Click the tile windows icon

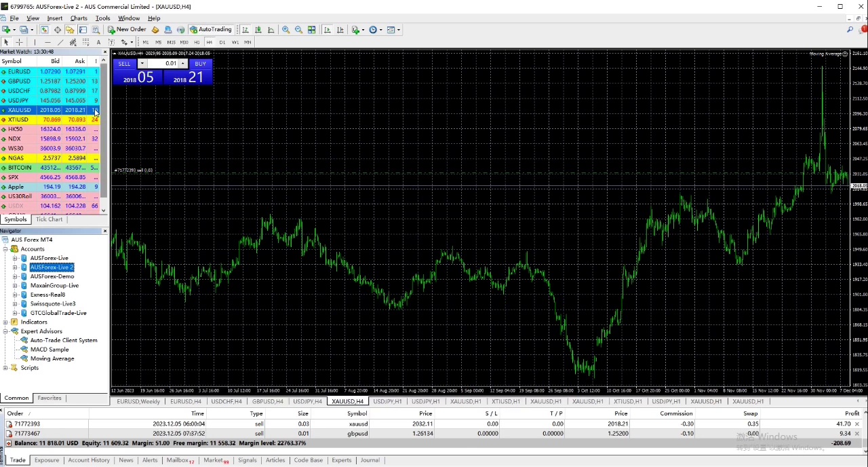tap(312, 30)
